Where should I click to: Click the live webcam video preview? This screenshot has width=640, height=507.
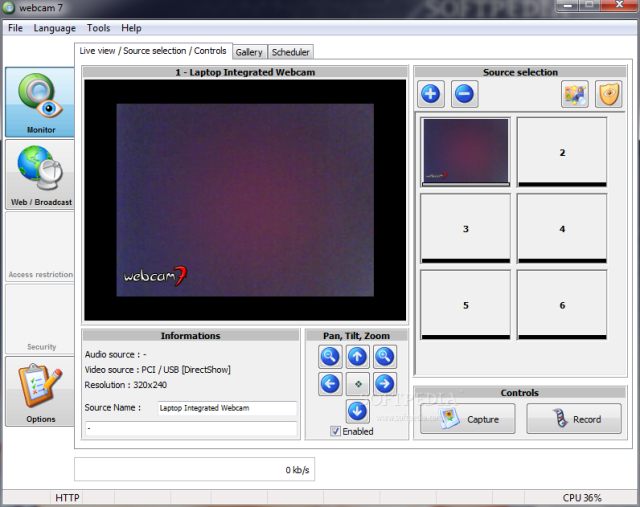pyautogui.click(x=245, y=200)
